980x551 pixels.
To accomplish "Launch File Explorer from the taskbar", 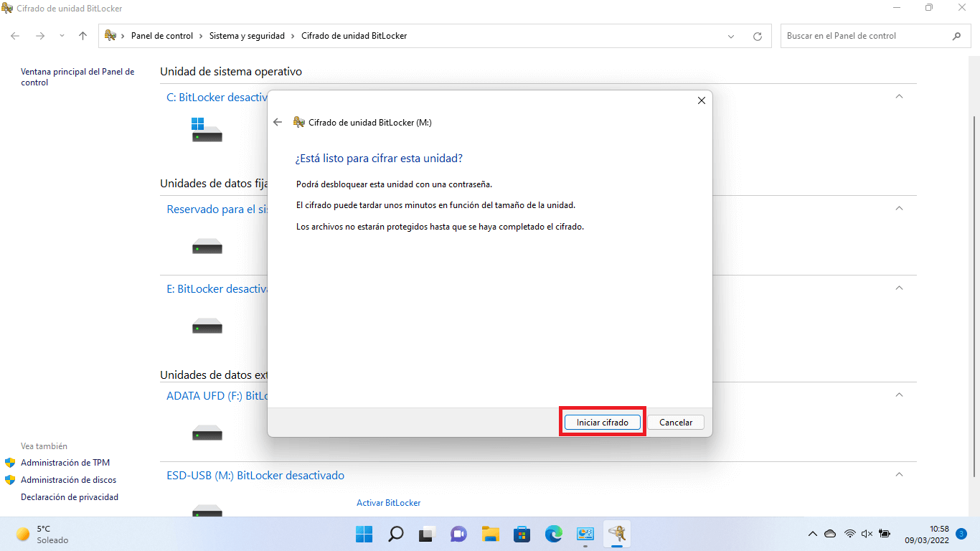I will [x=491, y=534].
